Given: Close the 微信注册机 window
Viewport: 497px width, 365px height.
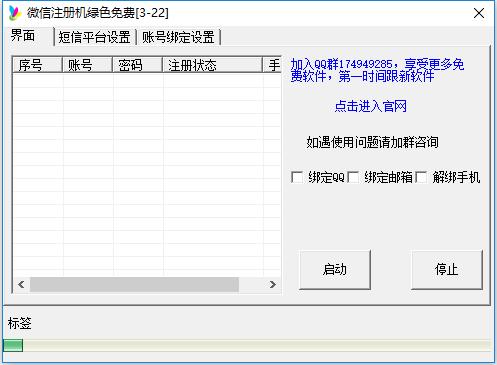Looking at the screenshot, I should coord(479,13).
